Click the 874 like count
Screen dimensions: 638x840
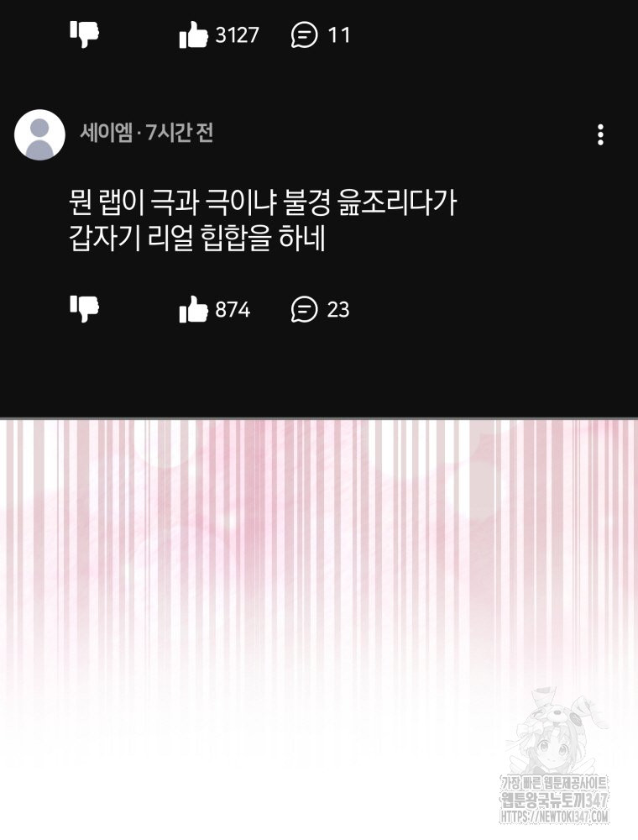point(233,310)
